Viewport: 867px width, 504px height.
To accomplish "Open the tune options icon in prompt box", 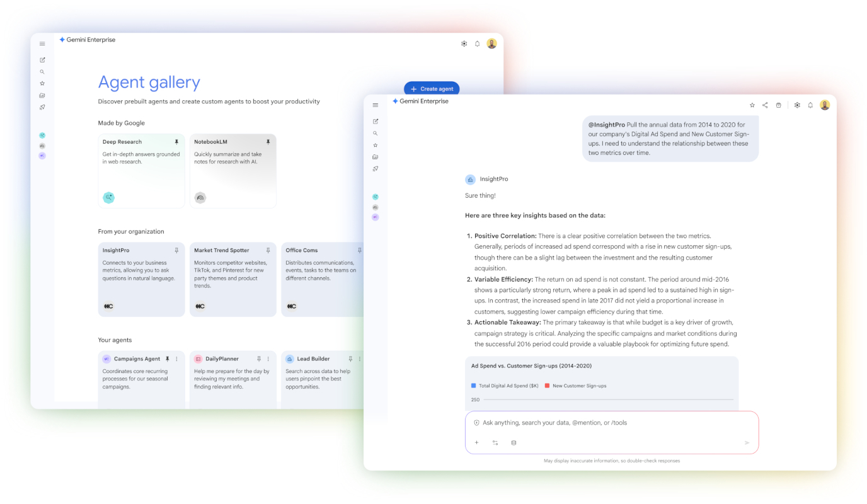I will click(x=495, y=443).
